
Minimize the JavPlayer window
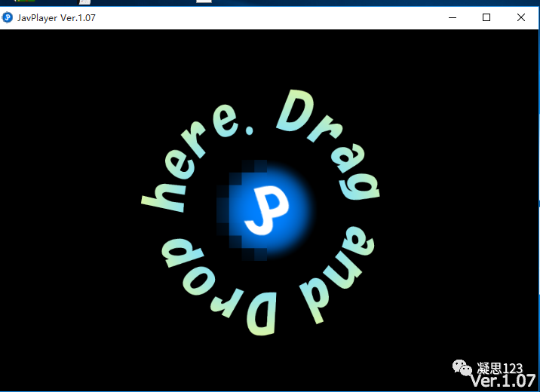[453, 17]
